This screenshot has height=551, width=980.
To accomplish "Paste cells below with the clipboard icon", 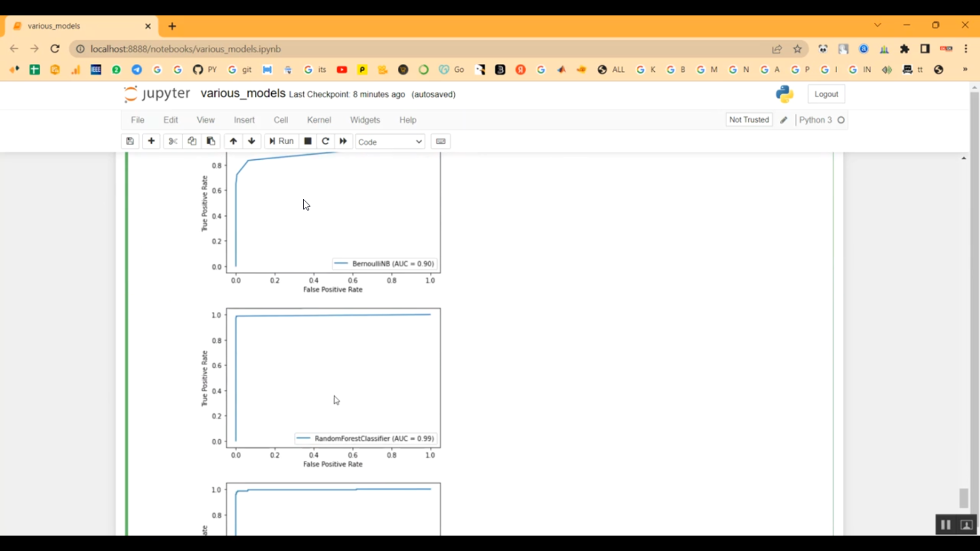I will 210,141.
